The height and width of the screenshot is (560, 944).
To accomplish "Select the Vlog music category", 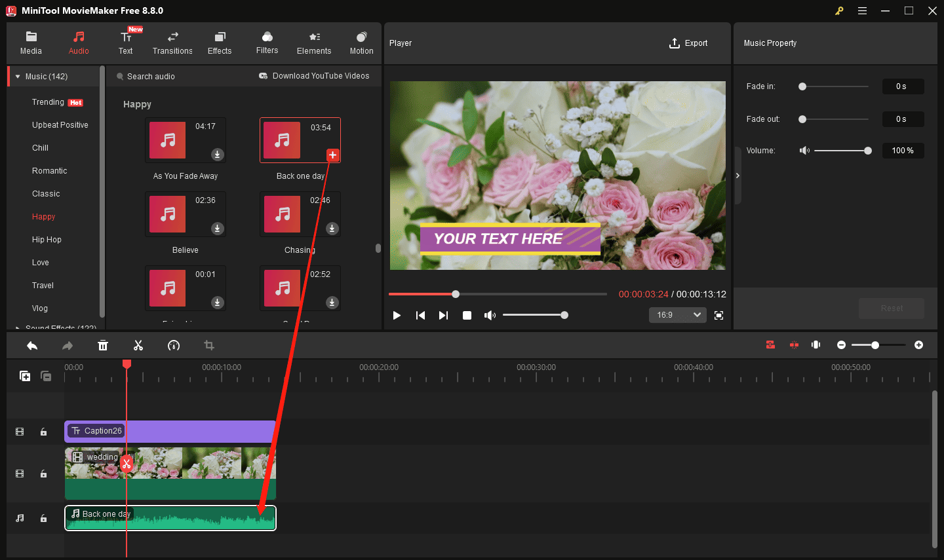I will tap(39, 308).
